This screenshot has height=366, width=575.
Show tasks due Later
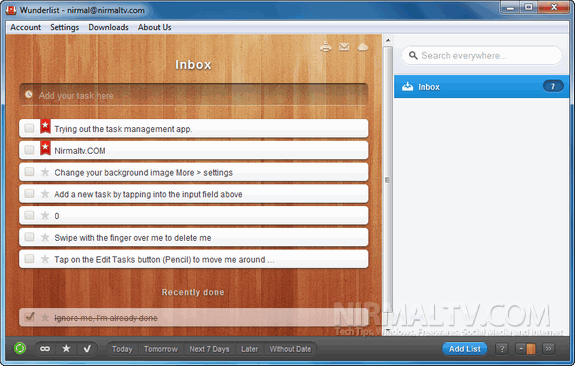pos(249,349)
